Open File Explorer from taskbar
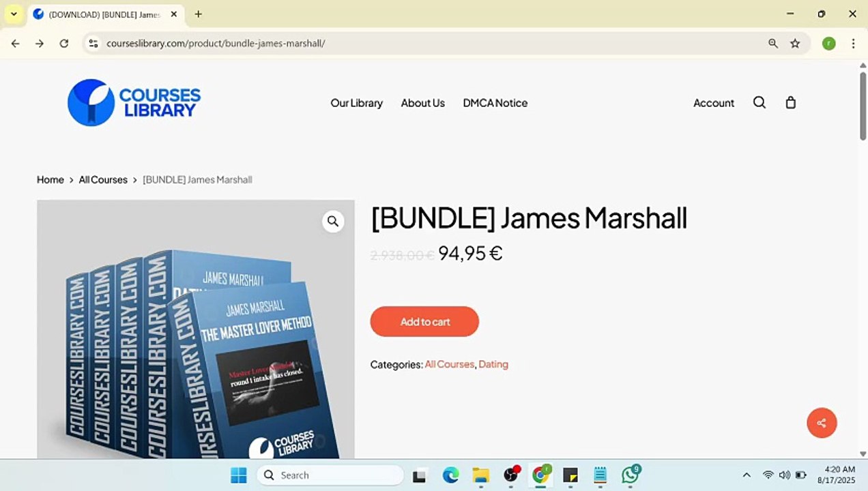 coord(481,475)
